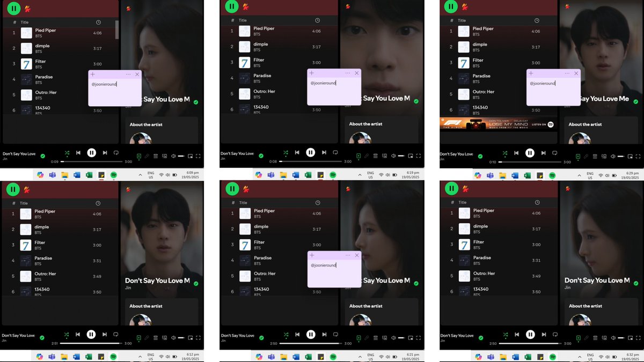
Task: Sort by duration clock icon in 6:19 pm screenshot
Action: [317, 20]
